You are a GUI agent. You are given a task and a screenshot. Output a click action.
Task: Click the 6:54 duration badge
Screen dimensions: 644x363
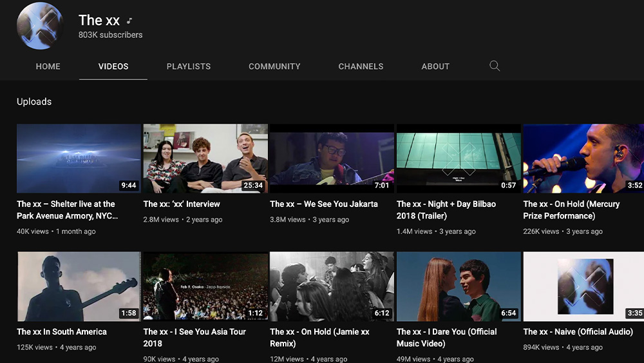[x=509, y=313]
